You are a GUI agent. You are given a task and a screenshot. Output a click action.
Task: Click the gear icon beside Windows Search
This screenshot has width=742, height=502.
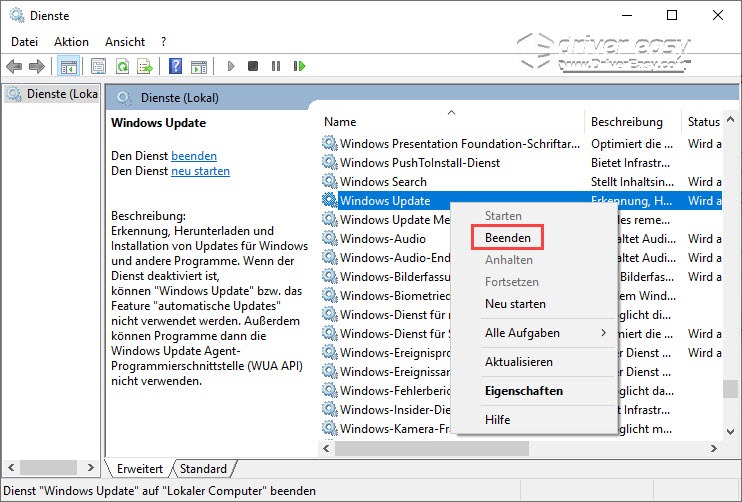pyautogui.click(x=329, y=181)
